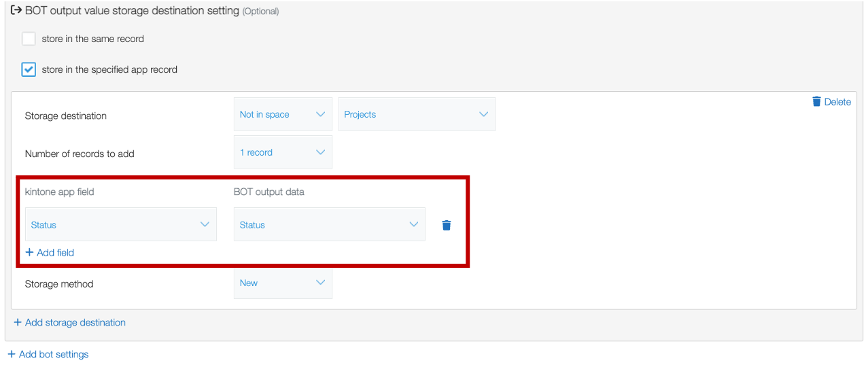The height and width of the screenshot is (365, 868).
Task: Click the trash icon next to Delete
Action: [816, 101]
